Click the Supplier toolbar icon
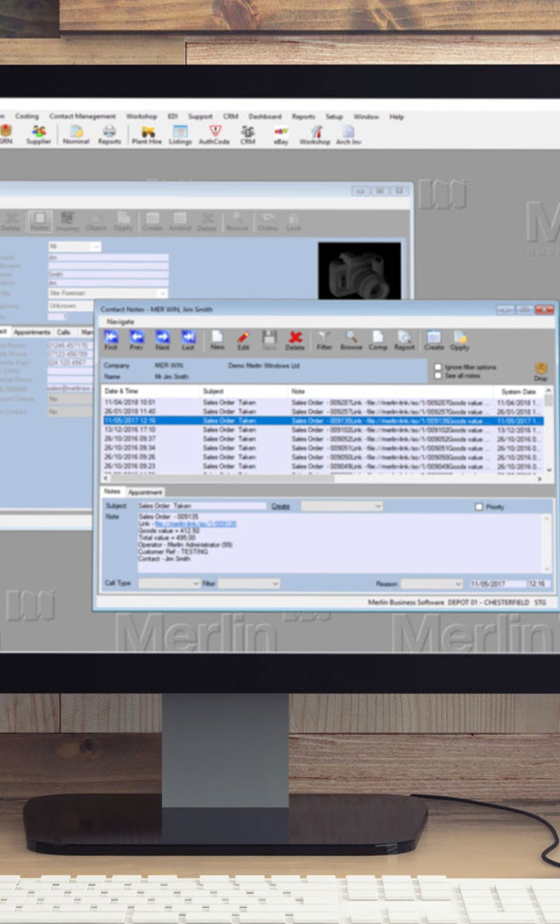 [x=39, y=134]
